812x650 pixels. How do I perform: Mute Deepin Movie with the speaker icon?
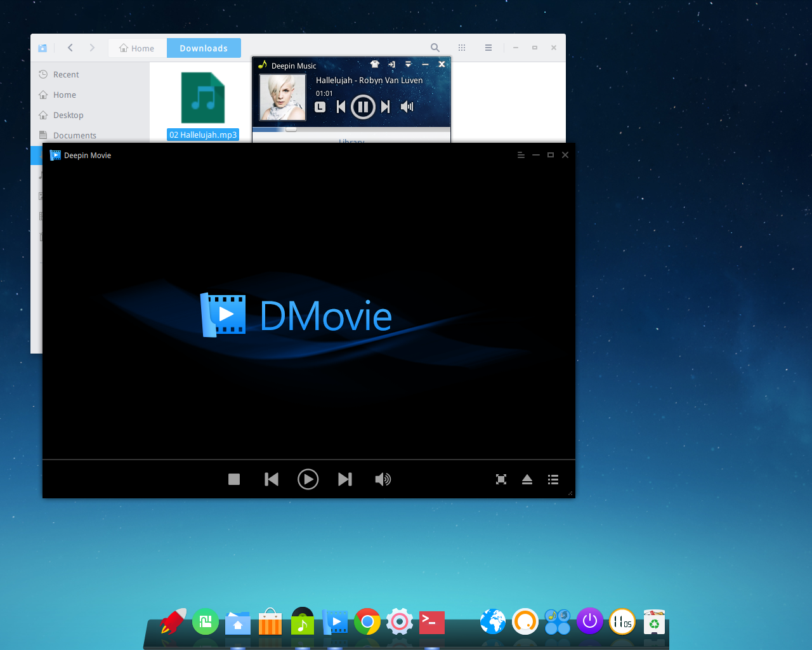(383, 479)
